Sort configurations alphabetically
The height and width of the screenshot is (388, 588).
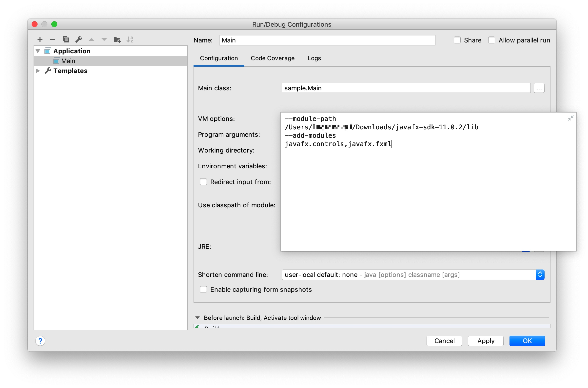[x=130, y=39]
